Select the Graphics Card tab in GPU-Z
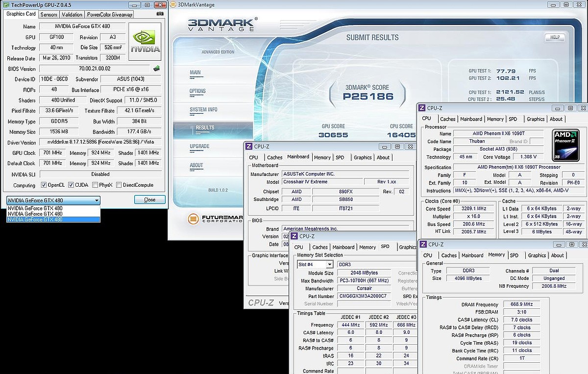This screenshot has height=374, width=588. pyautogui.click(x=21, y=14)
